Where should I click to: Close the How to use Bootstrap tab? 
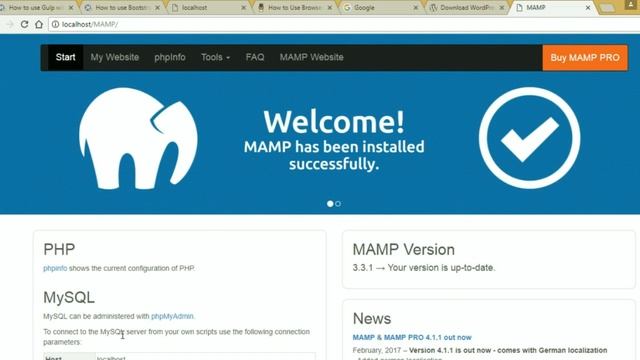157,8
